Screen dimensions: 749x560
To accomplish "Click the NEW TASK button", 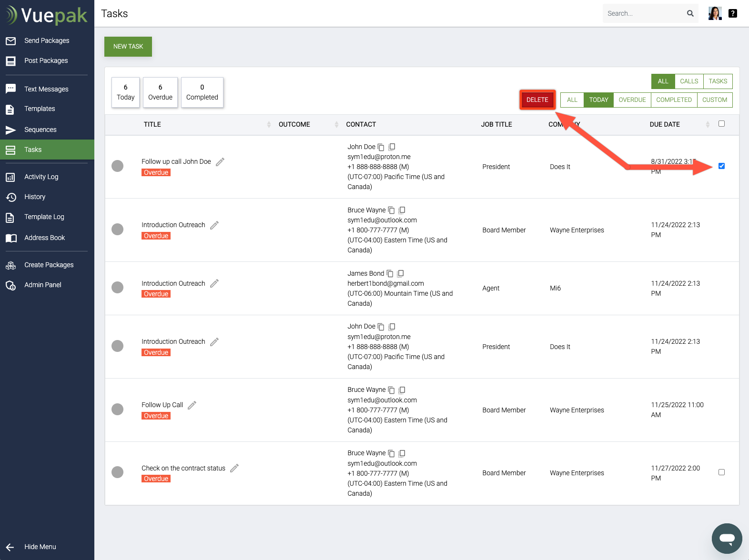I will point(128,47).
